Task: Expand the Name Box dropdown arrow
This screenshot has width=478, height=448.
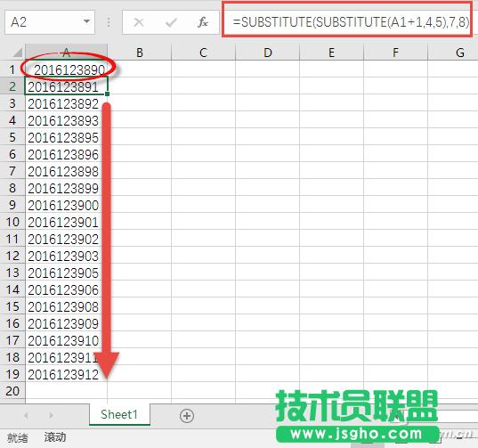Action: coord(87,21)
